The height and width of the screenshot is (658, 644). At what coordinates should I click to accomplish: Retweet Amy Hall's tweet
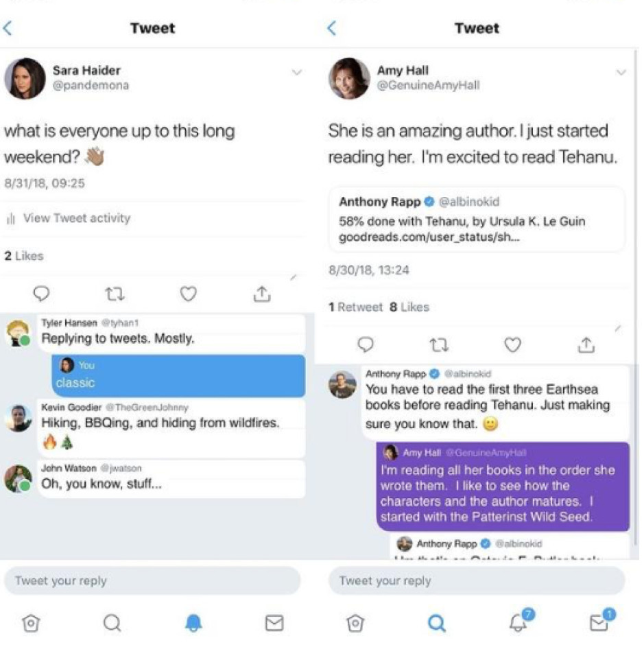439,345
